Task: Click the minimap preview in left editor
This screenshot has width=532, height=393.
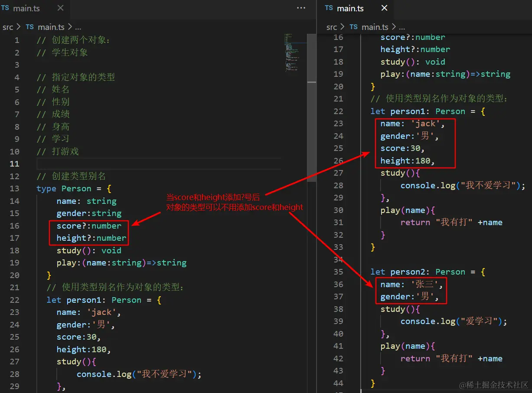Action: click(x=295, y=52)
